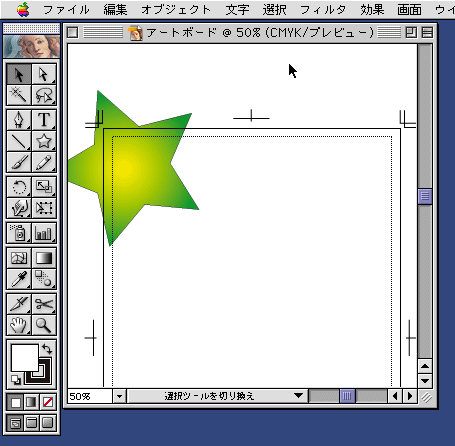Click the vertical scrollbar down arrow

[425, 381]
